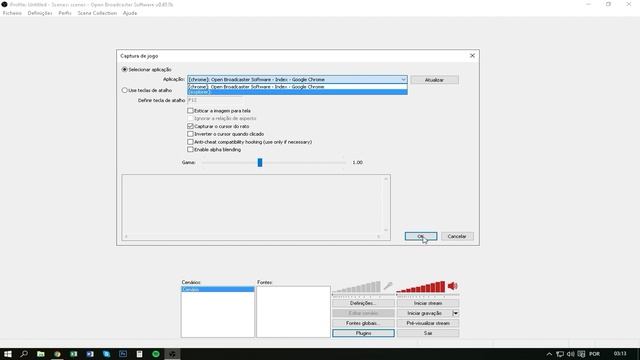Open Word from the taskbar
The width and height of the screenshot is (640, 360).
(90, 354)
